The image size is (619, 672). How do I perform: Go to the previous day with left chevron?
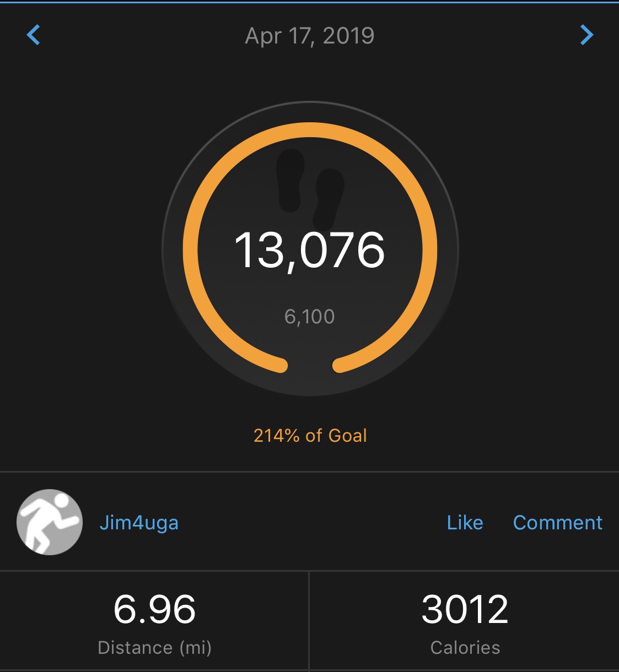(x=34, y=35)
